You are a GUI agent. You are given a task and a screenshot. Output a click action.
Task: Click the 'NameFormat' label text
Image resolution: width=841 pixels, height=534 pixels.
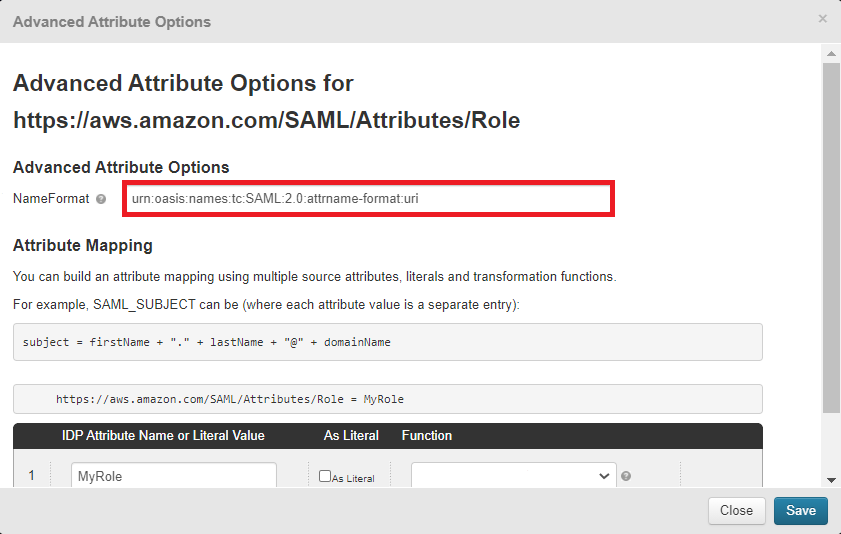coord(51,199)
